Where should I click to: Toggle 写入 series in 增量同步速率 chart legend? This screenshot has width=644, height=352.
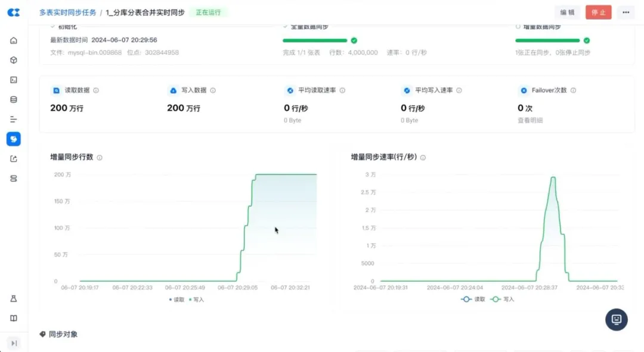pyautogui.click(x=502, y=299)
